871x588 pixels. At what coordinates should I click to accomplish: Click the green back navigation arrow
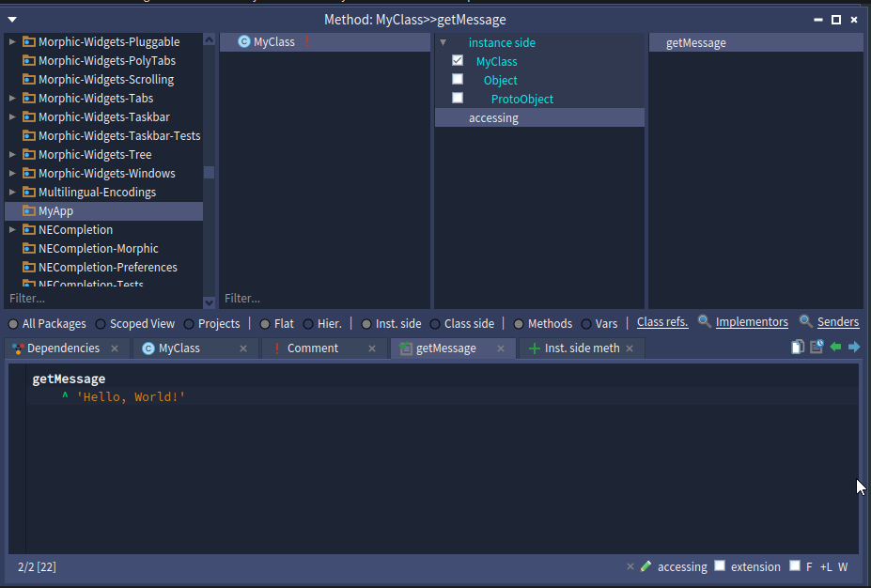pos(835,348)
